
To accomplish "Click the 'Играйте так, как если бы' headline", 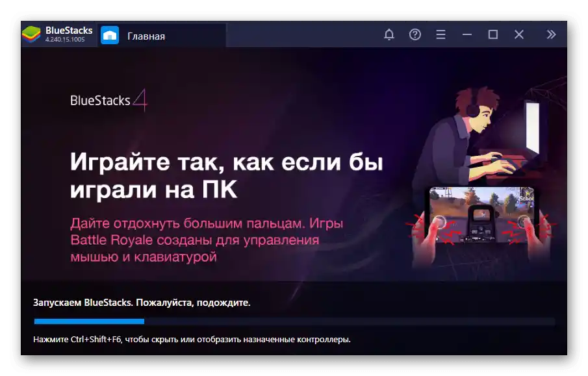I will (x=227, y=162).
